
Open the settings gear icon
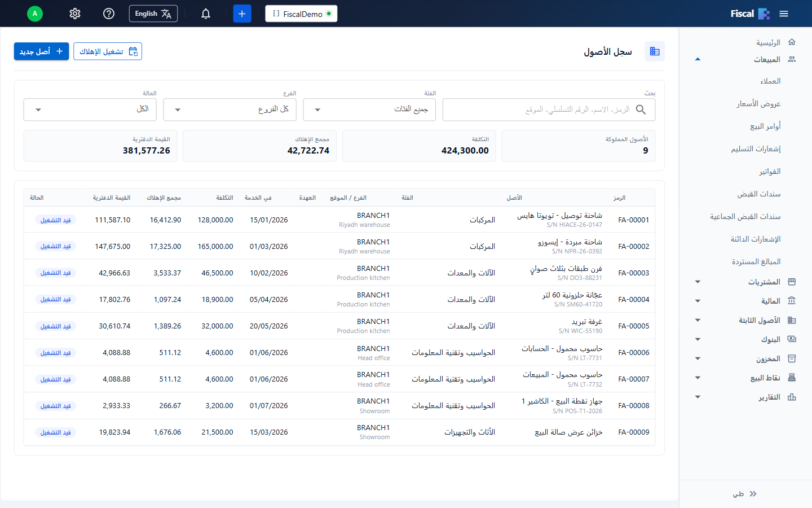pos(75,14)
